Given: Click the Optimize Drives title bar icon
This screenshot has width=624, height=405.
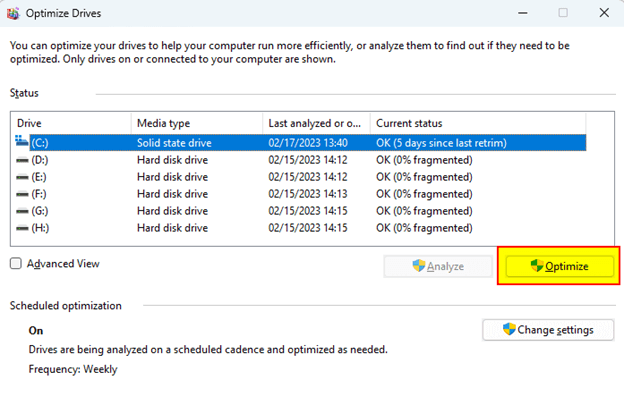Looking at the screenshot, I should click(x=15, y=14).
